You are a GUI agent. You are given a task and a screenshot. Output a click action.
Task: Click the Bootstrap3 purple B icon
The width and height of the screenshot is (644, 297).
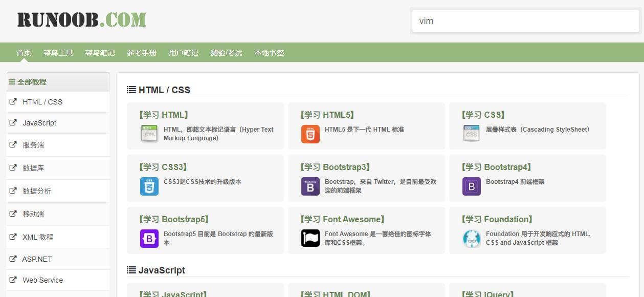pyautogui.click(x=310, y=186)
